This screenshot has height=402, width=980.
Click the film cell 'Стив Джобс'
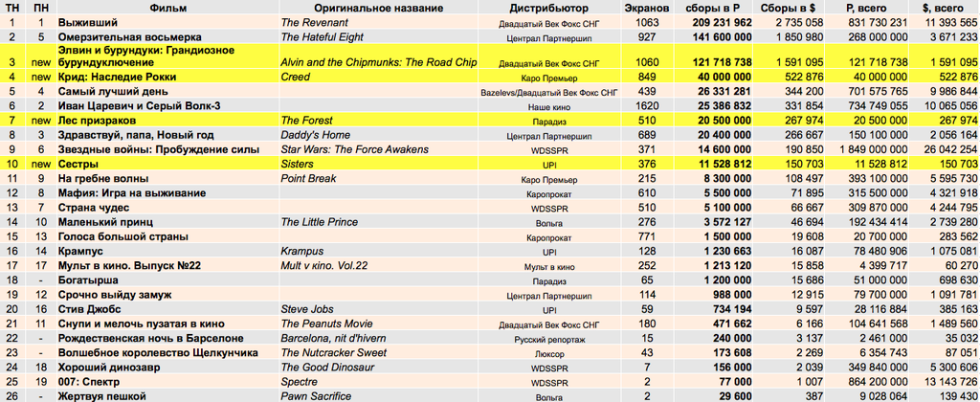tap(89, 309)
